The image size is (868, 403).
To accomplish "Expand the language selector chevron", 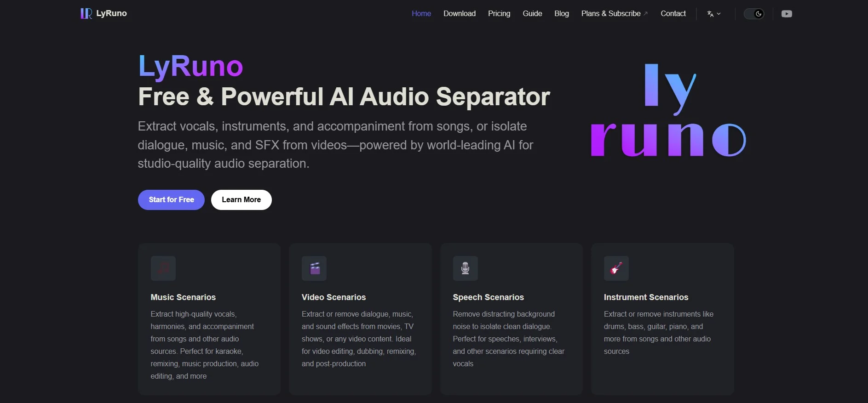I will point(719,14).
